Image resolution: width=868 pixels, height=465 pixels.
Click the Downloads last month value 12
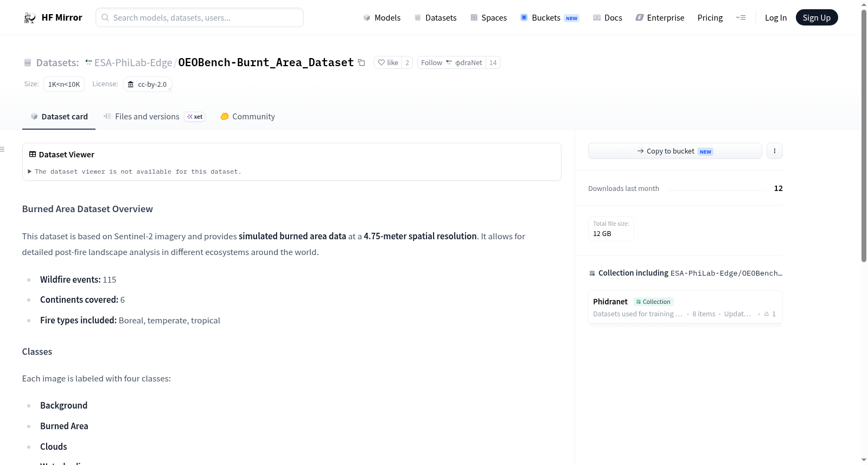(x=778, y=188)
